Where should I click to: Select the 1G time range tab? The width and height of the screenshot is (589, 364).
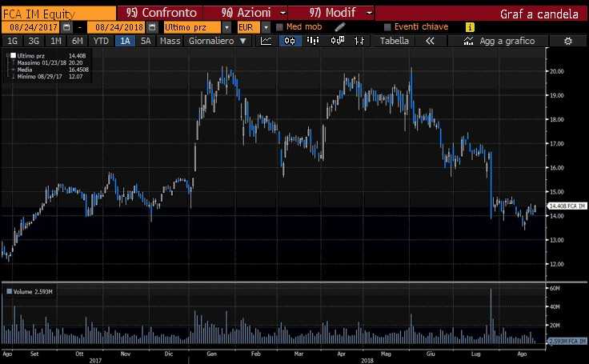(12, 41)
